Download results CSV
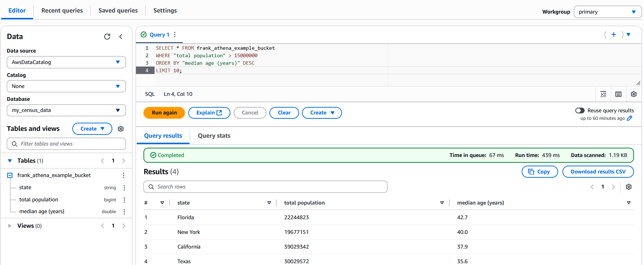644x265 pixels. [x=598, y=172]
